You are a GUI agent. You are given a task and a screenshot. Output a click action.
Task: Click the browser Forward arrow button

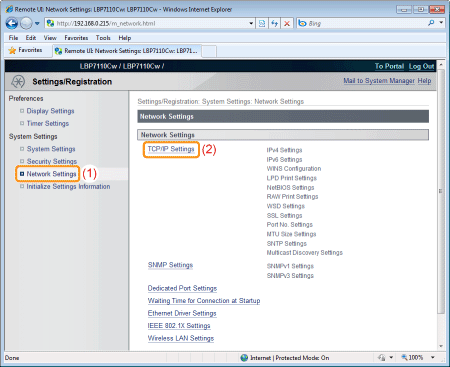(x=26, y=23)
